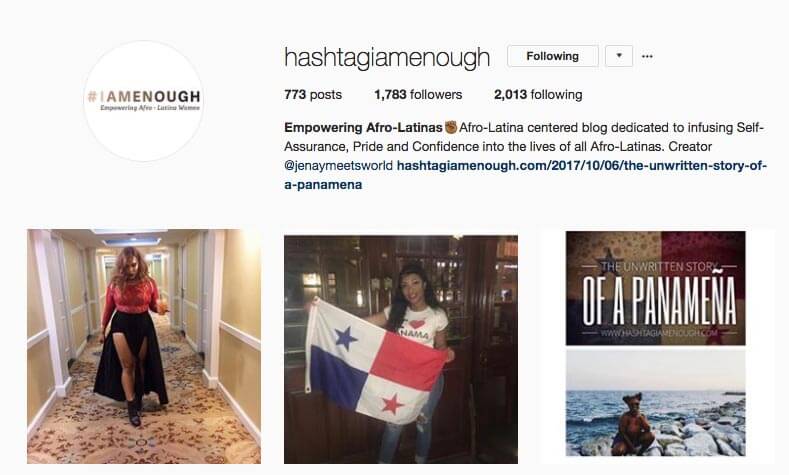Open the hallway red top photo
Screen dimensions: 789x475
coord(144,346)
